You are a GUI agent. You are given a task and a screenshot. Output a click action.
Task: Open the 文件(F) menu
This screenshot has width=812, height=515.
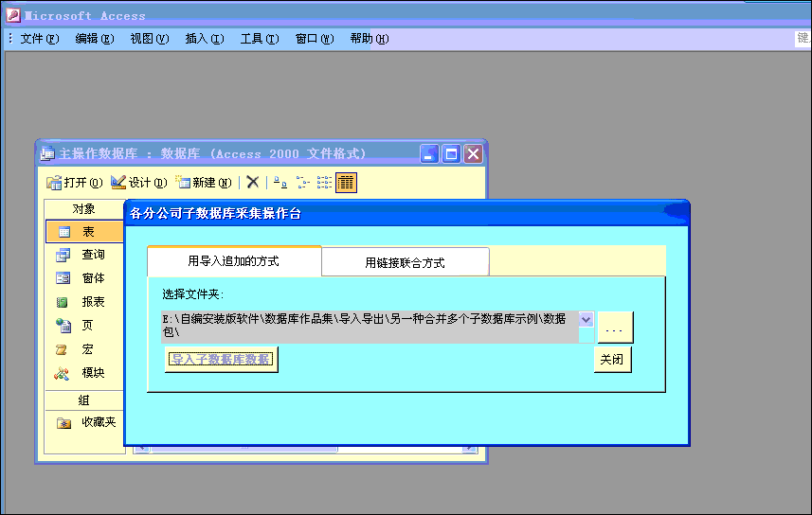click(x=40, y=39)
